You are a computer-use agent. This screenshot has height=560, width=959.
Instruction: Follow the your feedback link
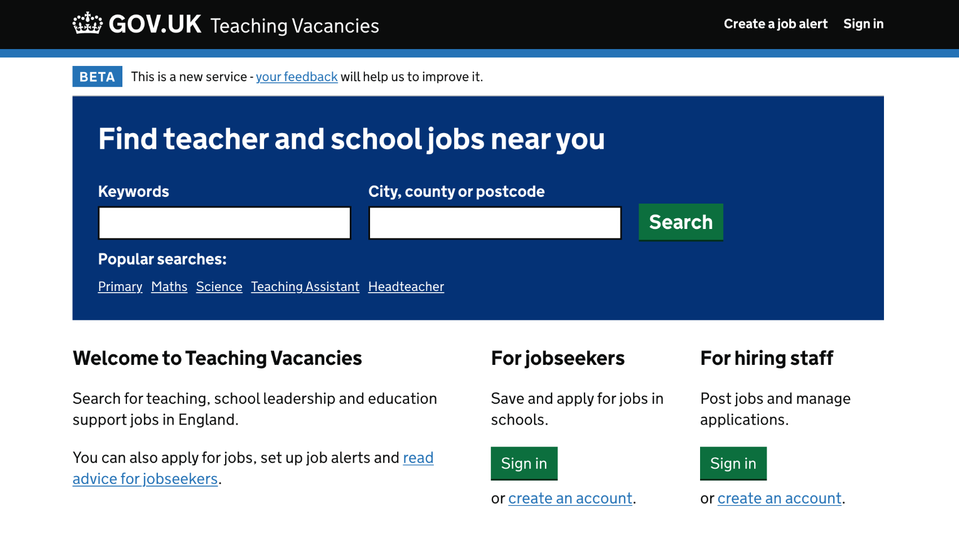pyautogui.click(x=297, y=77)
